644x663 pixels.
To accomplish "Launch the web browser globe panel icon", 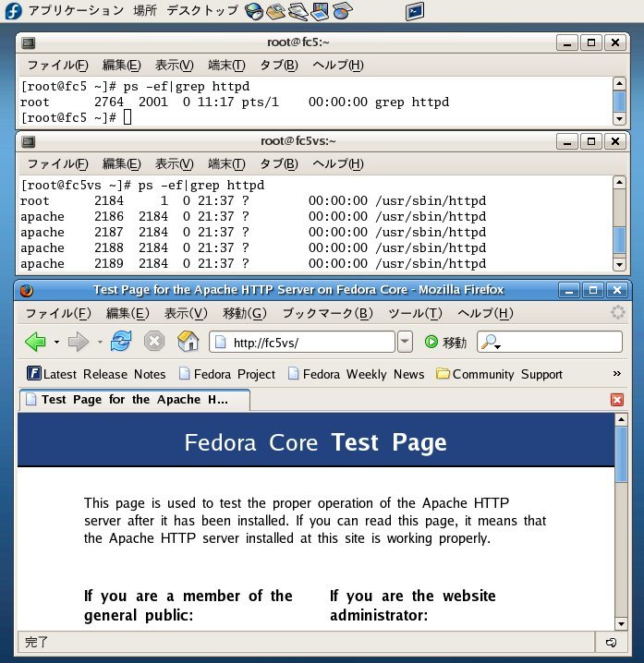I will [x=254, y=11].
